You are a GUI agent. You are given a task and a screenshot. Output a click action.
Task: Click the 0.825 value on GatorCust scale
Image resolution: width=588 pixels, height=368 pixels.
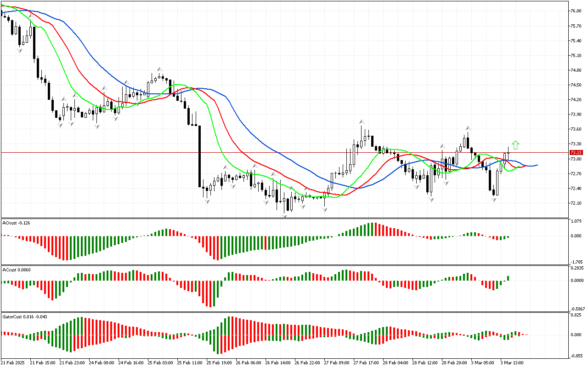tap(576, 315)
